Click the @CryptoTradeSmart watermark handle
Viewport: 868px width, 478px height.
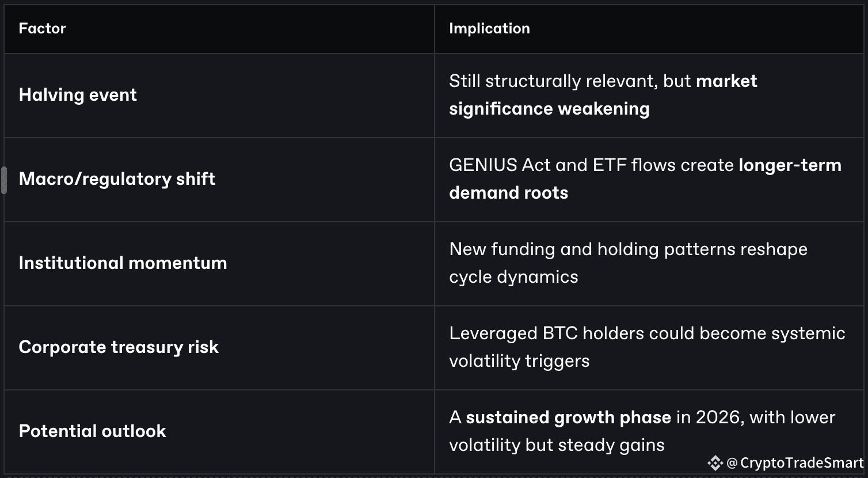point(795,463)
